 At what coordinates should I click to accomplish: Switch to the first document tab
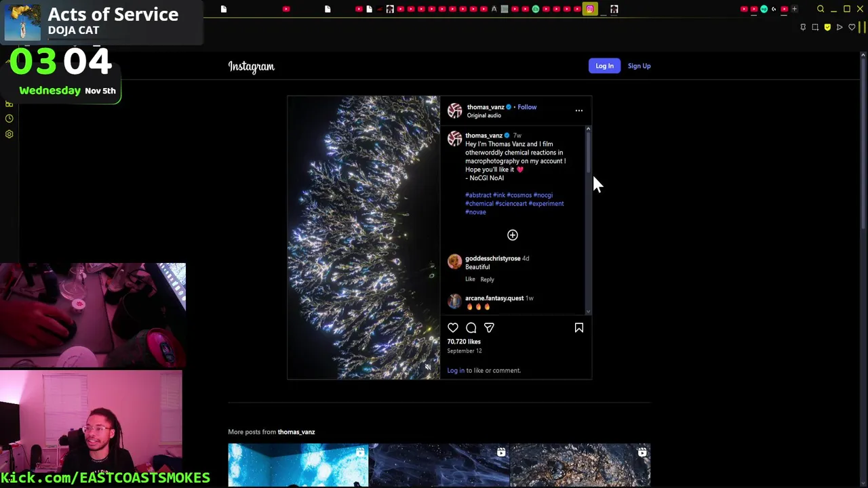(224, 9)
